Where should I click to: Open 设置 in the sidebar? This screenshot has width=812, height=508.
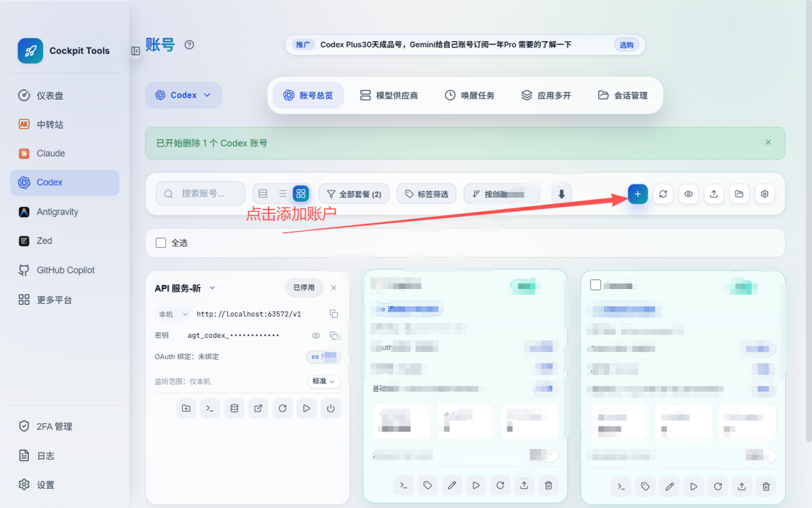coord(65,485)
